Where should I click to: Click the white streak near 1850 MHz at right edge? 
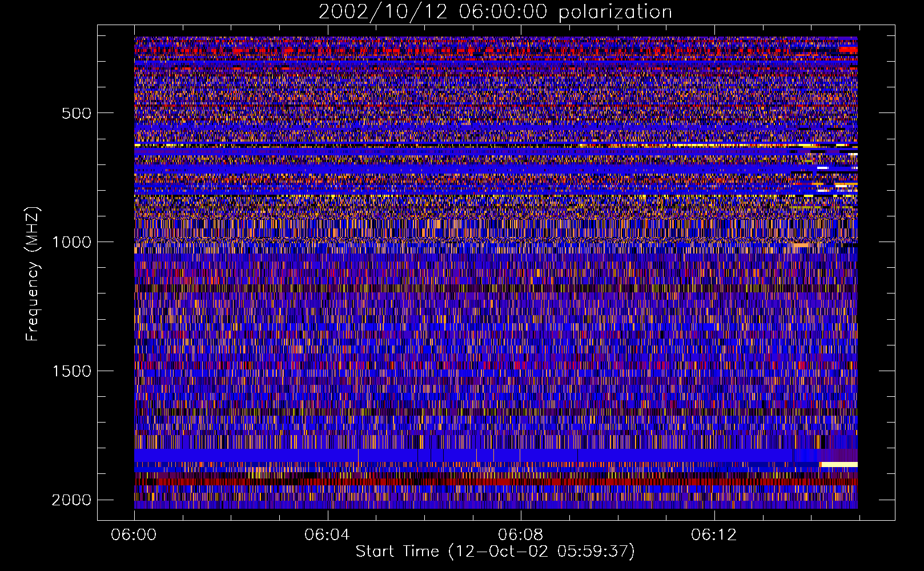coord(839,465)
